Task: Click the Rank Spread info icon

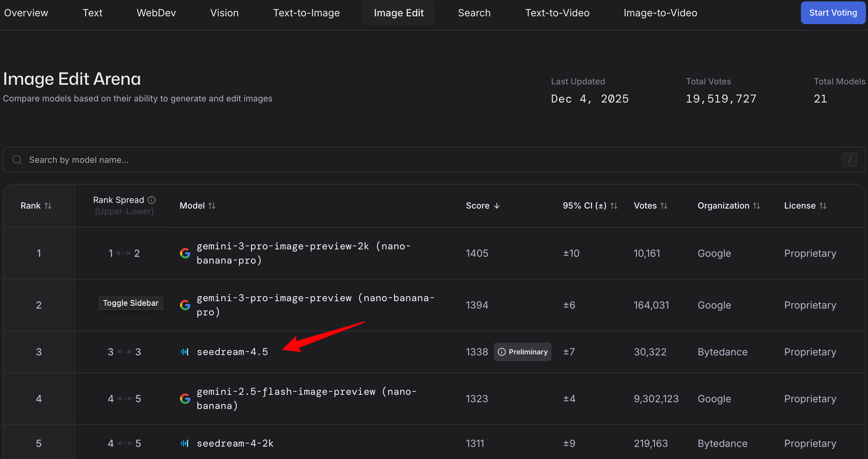Action: (152, 200)
